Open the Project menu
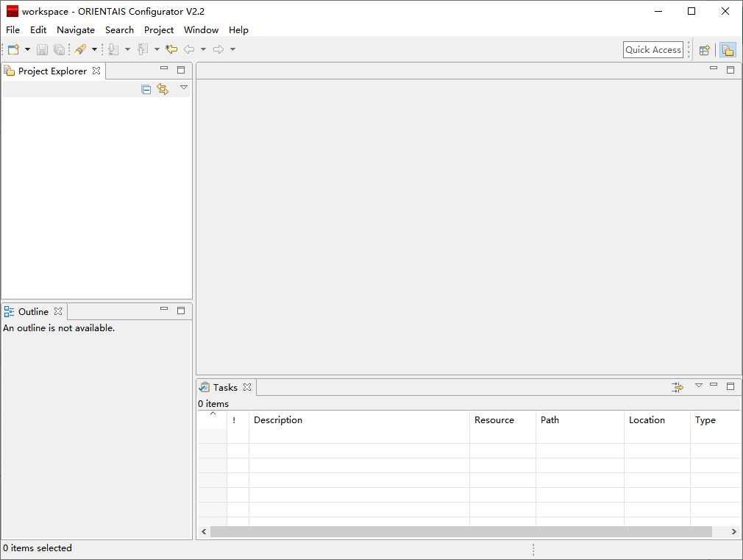The width and height of the screenshot is (743, 560). (x=159, y=30)
